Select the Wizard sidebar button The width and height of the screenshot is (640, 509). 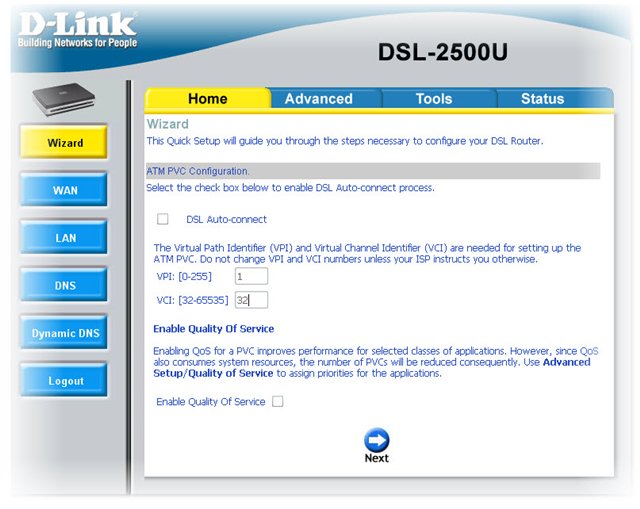coord(64,142)
